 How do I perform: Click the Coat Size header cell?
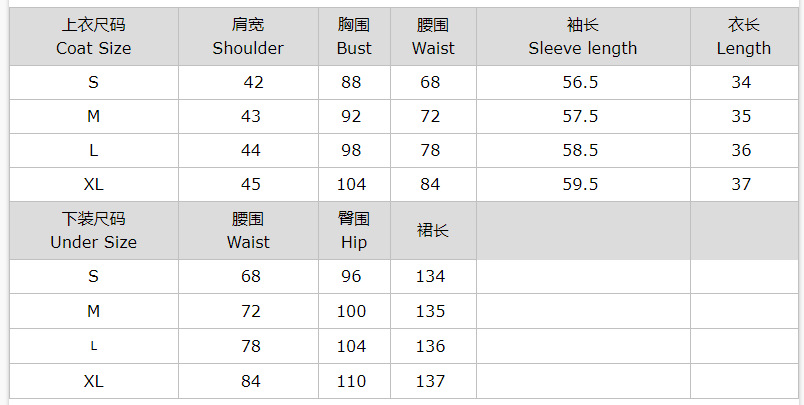click(93, 36)
